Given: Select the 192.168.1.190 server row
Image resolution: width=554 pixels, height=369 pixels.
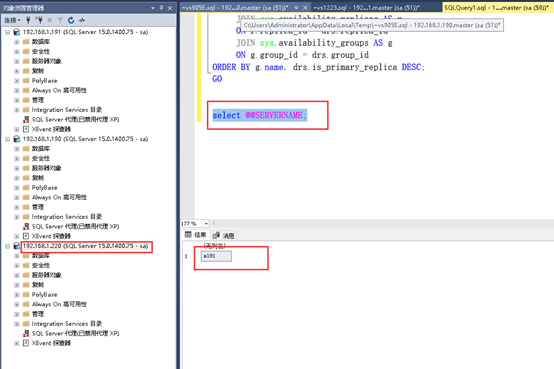Looking at the screenshot, I should tap(86, 139).
